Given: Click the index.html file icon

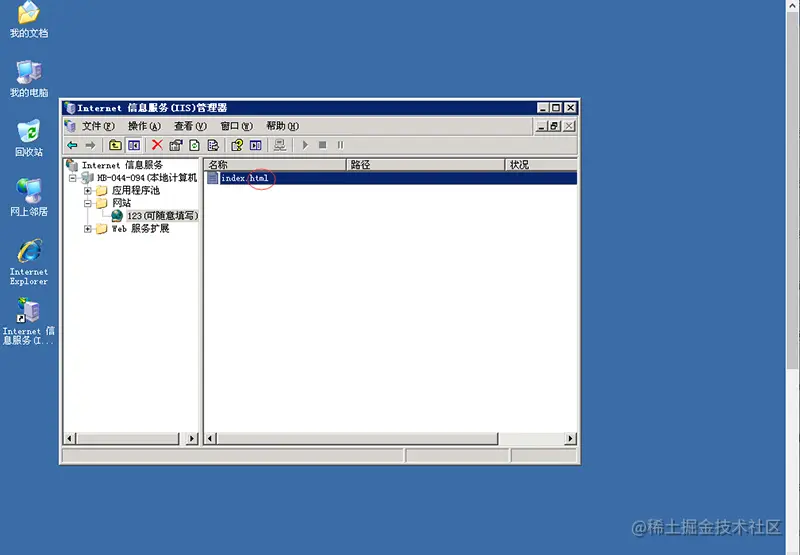Looking at the screenshot, I should point(213,178).
